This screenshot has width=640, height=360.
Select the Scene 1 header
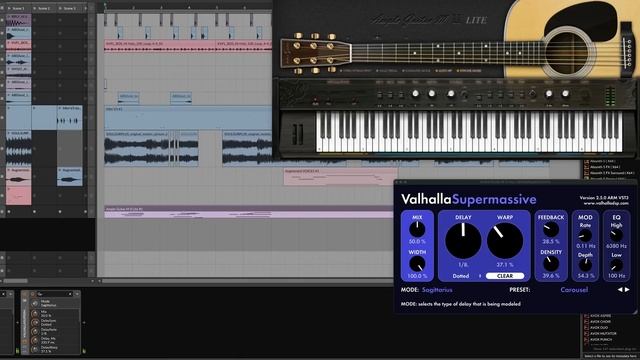18,8
